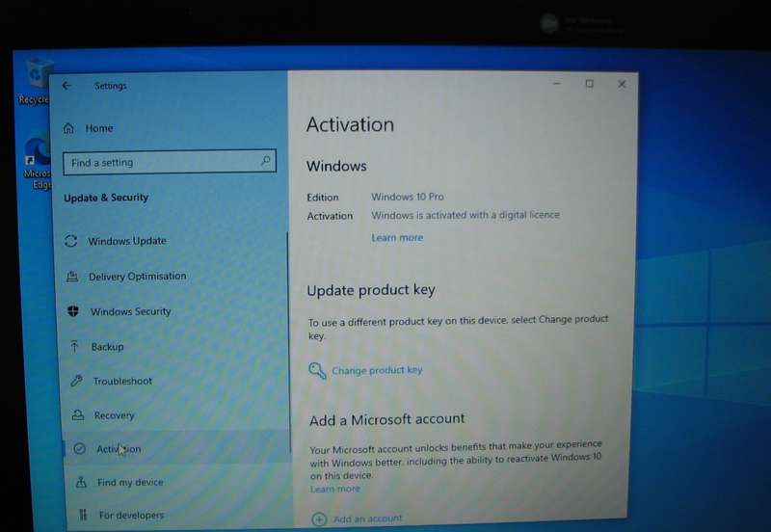Click Add an account link
Viewport: 771px width, 532px height.
tap(368, 519)
